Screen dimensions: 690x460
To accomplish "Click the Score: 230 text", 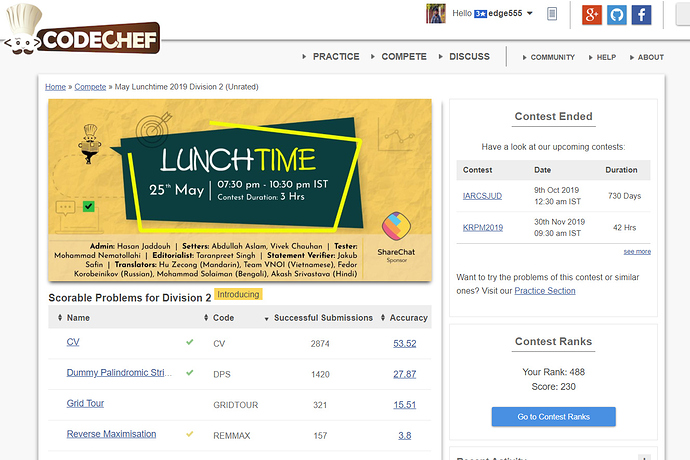I will [x=554, y=386].
